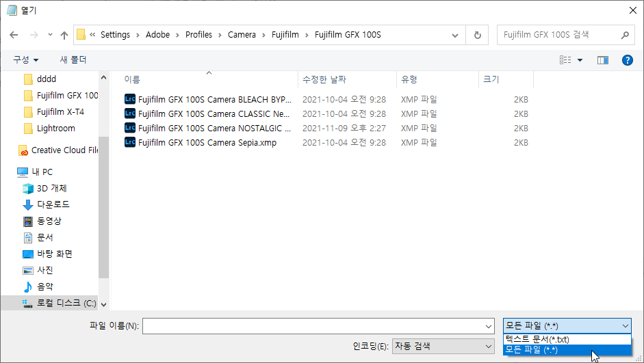Click Lrc icon of Sepia.xmp file

pyautogui.click(x=130, y=142)
